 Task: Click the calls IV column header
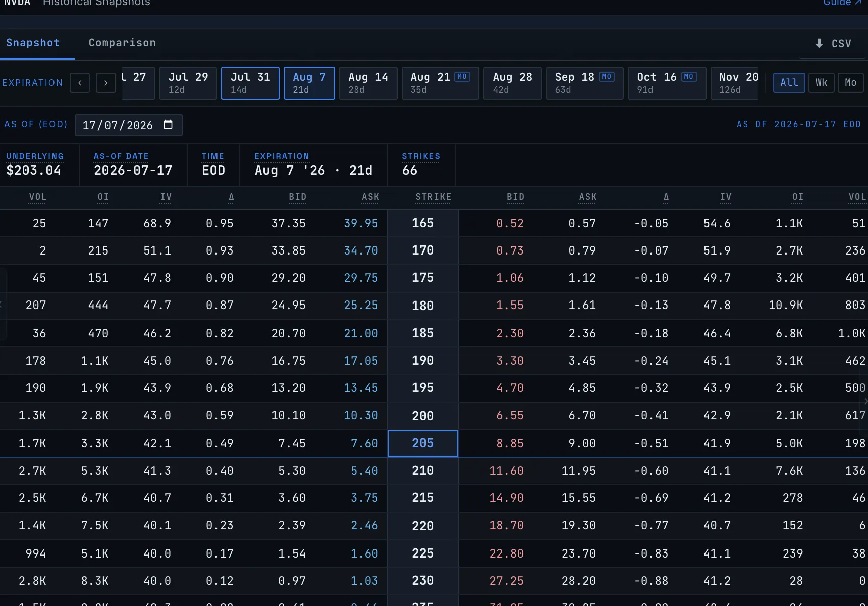pyautogui.click(x=166, y=197)
